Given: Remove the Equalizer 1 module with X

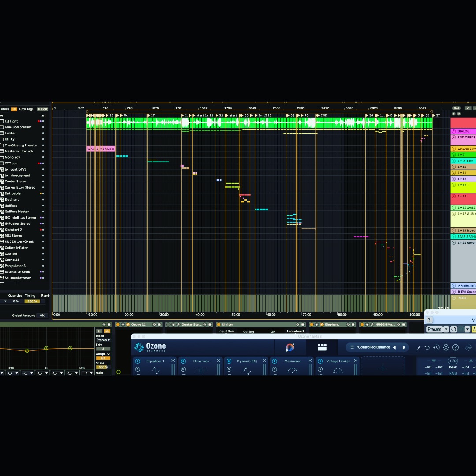Looking at the screenshot, I should [x=173, y=361].
